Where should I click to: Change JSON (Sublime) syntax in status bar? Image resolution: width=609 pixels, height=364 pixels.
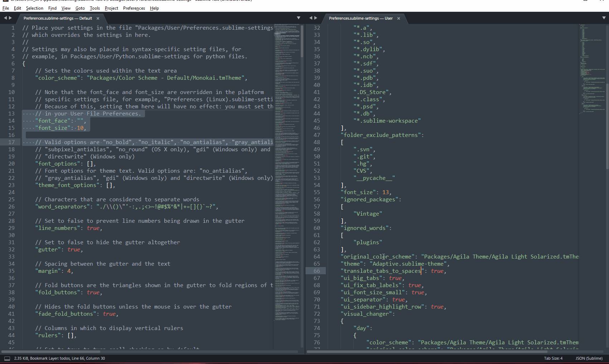tap(589, 358)
